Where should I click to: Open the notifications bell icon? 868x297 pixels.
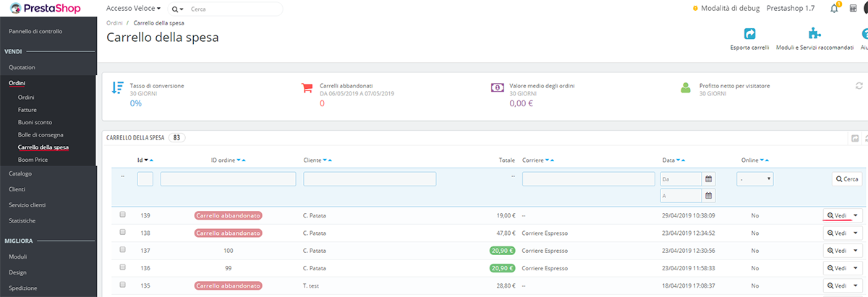pyautogui.click(x=834, y=8)
